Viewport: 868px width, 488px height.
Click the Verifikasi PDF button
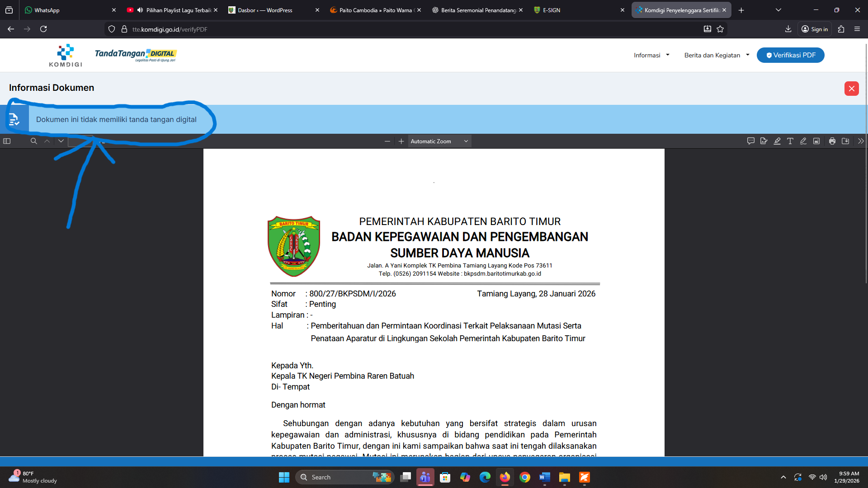click(790, 55)
